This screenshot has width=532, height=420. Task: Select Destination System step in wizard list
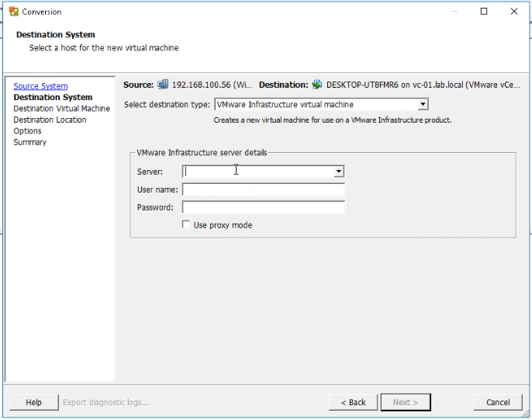53,98
